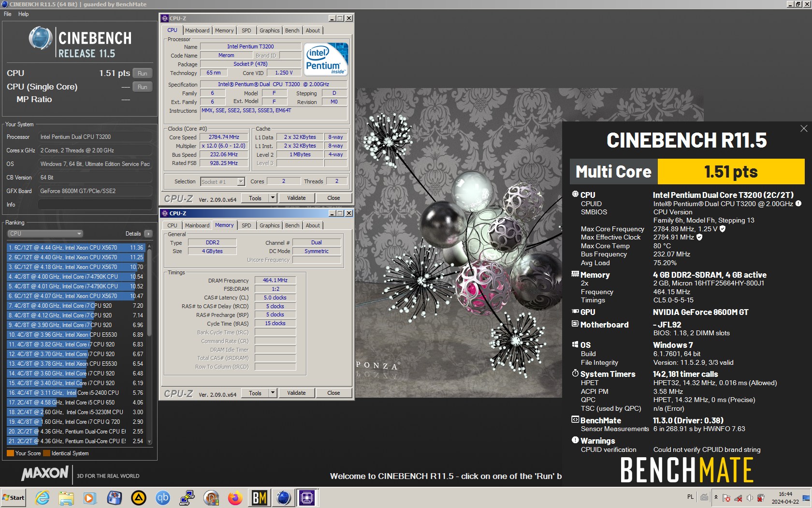
Task: Open Tools dropdown arrow in lower CPU-Z
Action: (273, 393)
